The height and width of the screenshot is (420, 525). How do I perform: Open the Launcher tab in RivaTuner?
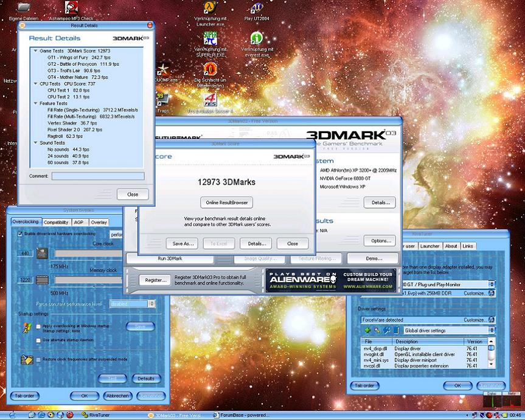pyautogui.click(x=429, y=246)
